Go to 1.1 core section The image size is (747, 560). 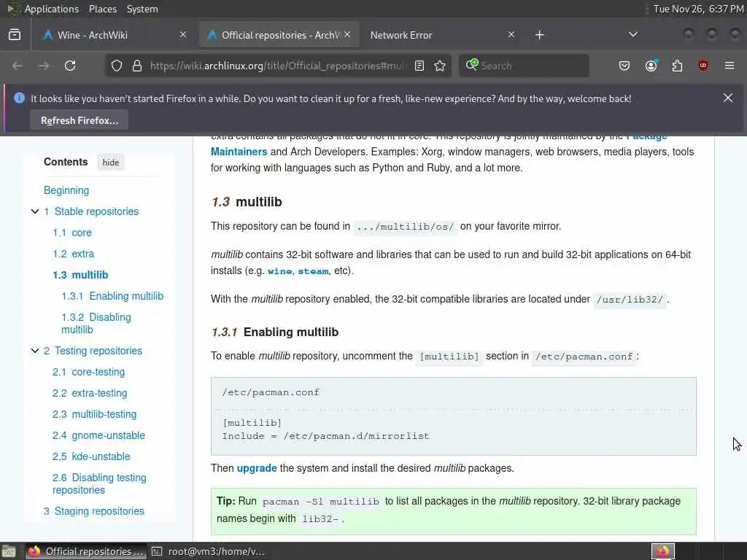click(72, 233)
